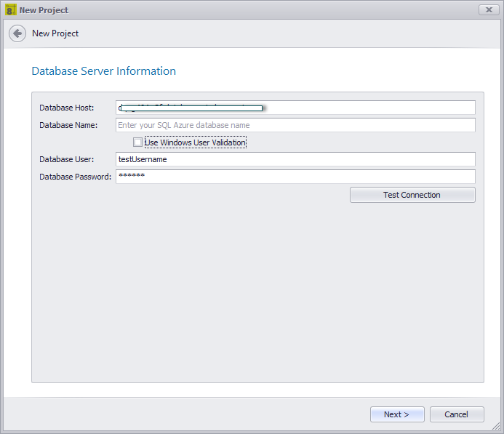The image size is (504, 434).
Task: Click the New Project title bar text
Action: (x=44, y=10)
